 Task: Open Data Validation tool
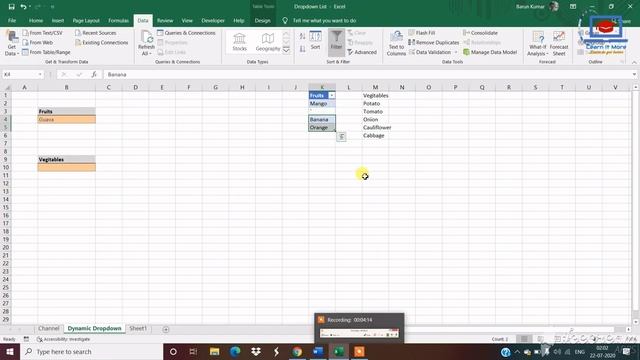point(430,52)
